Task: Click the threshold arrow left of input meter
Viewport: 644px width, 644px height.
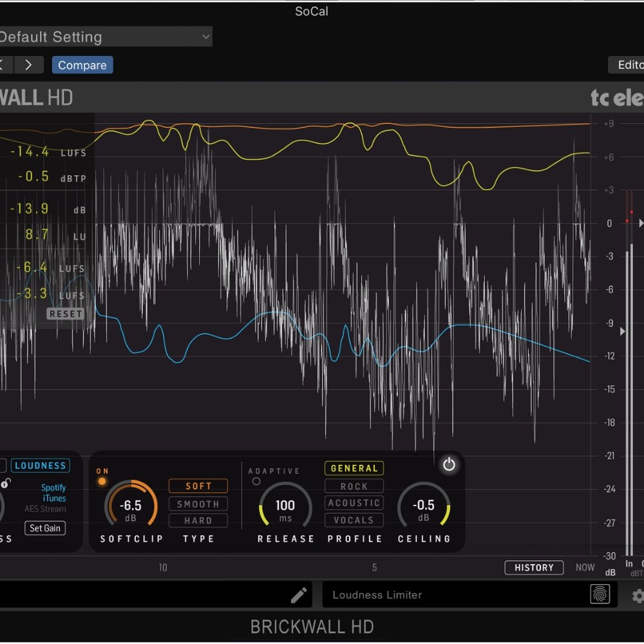Action: click(622, 331)
